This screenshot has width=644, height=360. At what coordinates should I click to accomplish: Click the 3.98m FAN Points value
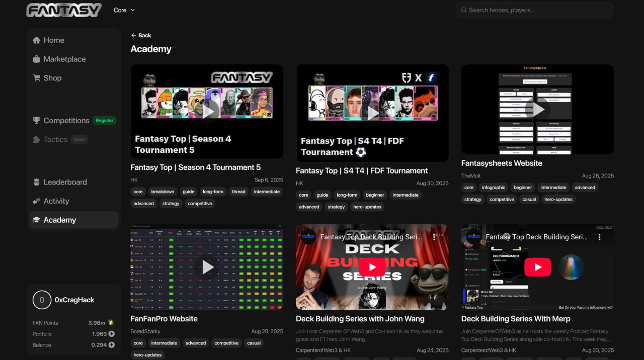click(x=97, y=323)
